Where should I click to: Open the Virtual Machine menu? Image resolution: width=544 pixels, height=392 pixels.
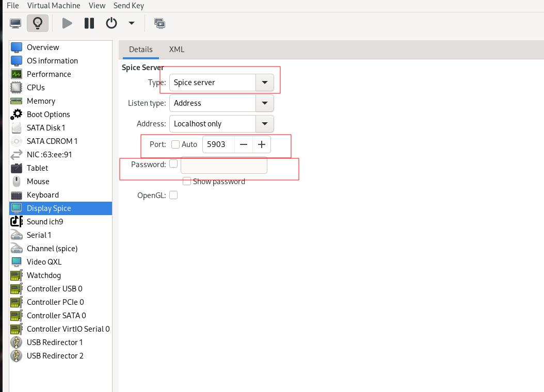(54, 6)
